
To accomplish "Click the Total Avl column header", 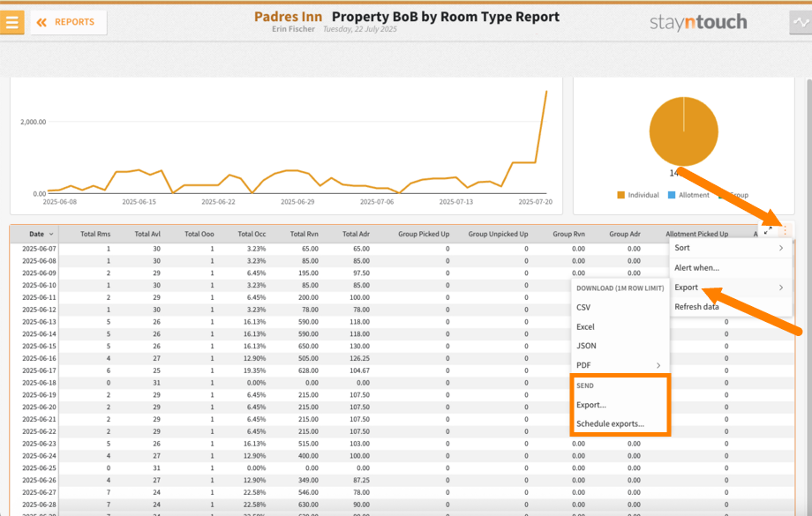I will [x=147, y=234].
